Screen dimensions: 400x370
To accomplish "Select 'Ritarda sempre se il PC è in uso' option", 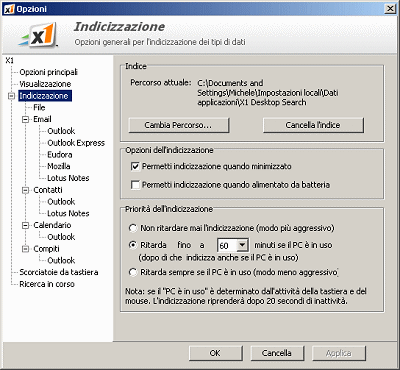I will point(133,272).
